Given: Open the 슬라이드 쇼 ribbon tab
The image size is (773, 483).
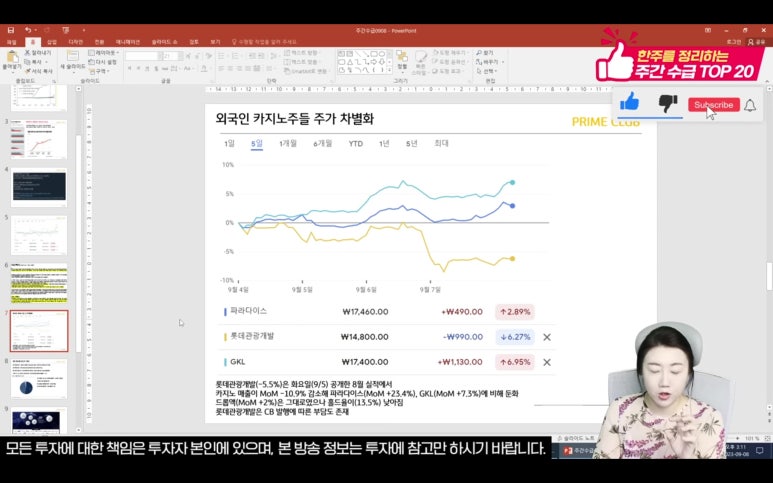Looking at the screenshot, I should pyautogui.click(x=164, y=42).
